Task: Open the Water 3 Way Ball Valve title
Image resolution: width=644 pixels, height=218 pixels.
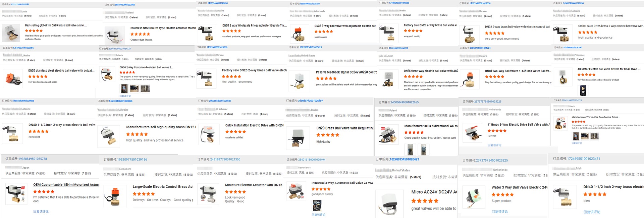Action: pyautogui.click(x=520, y=187)
